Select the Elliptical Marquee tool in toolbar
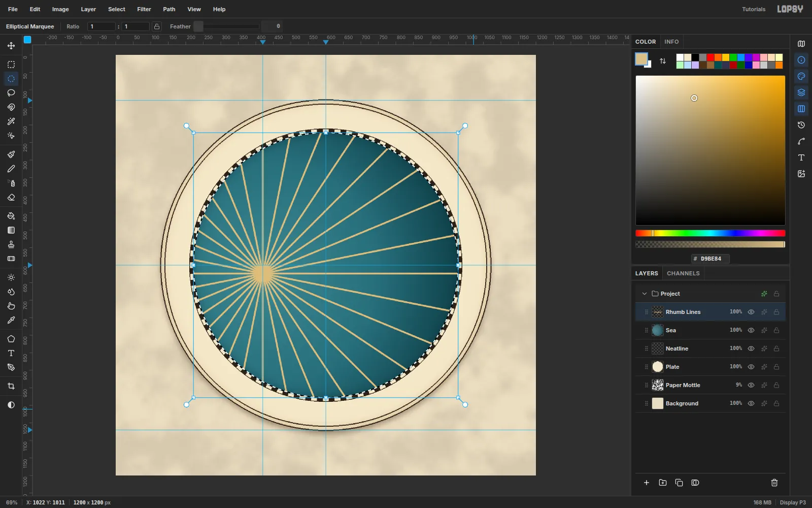This screenshot has height=508, width=812. pos(11,79)
